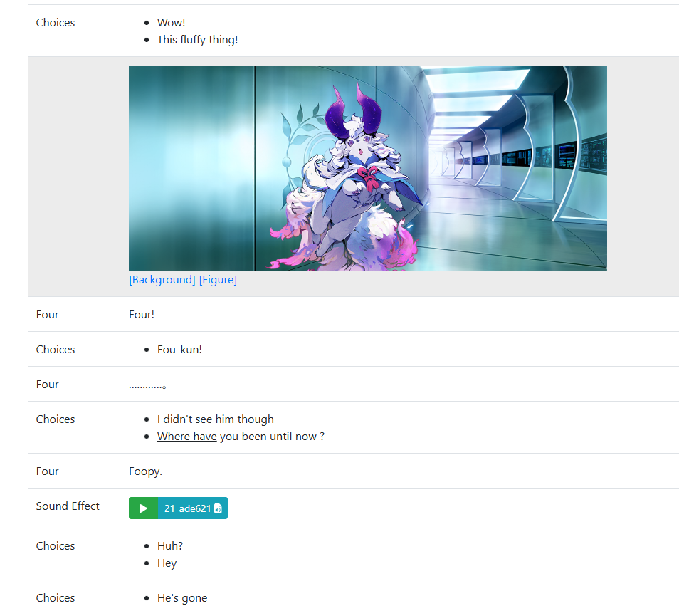The height and width of the screenshot is (616, 679).
Task: Open the [Background] image link
Action: pyautogui.click(x=162, y=280)
